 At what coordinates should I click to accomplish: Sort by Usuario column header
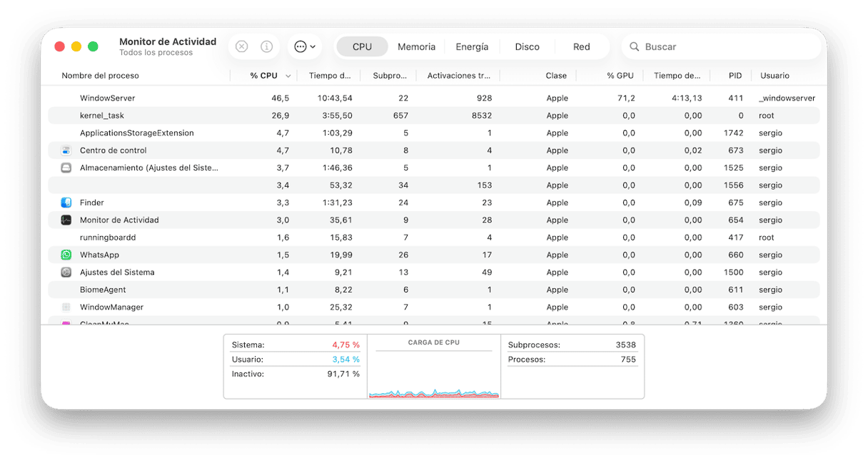tap(774, 76)
